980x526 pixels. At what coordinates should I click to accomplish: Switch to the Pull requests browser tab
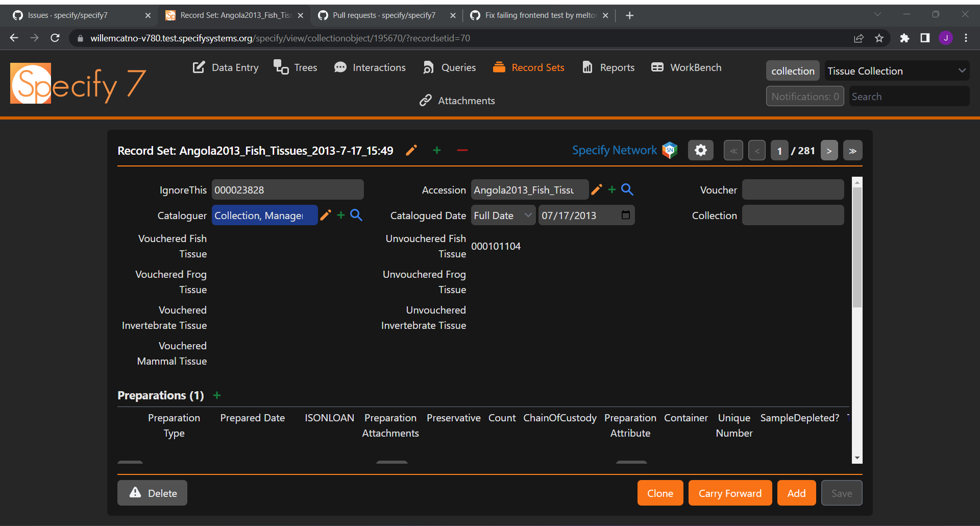(x=384, y=15)
